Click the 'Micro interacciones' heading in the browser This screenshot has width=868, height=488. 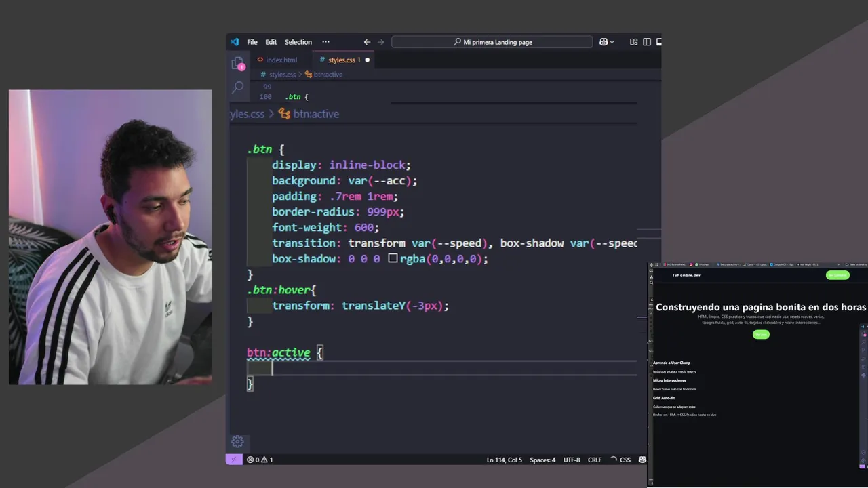click(669, 380)
